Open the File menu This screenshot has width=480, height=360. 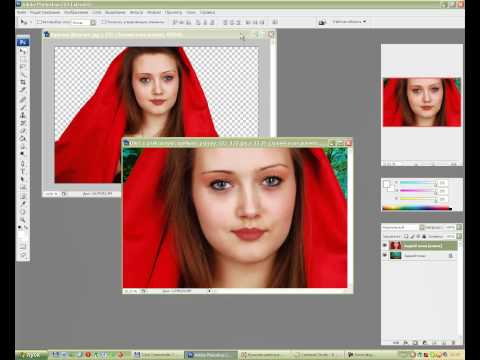point(21,12)
